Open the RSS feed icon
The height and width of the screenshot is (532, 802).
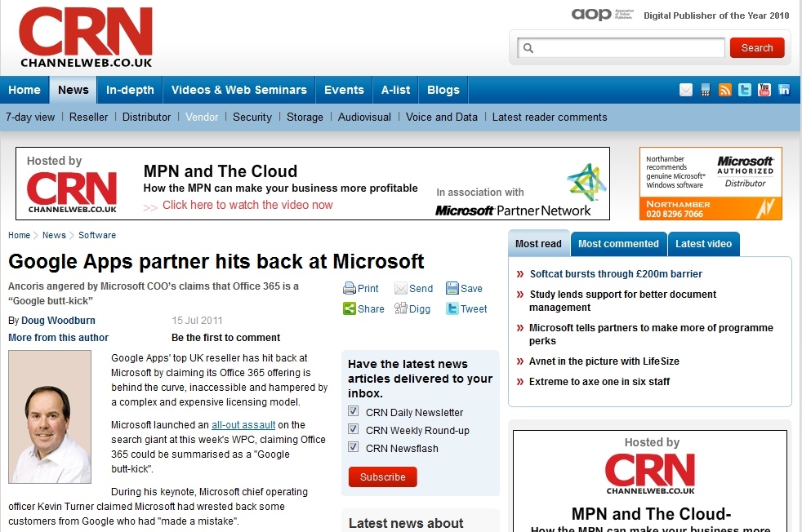(x=724, y=90)
